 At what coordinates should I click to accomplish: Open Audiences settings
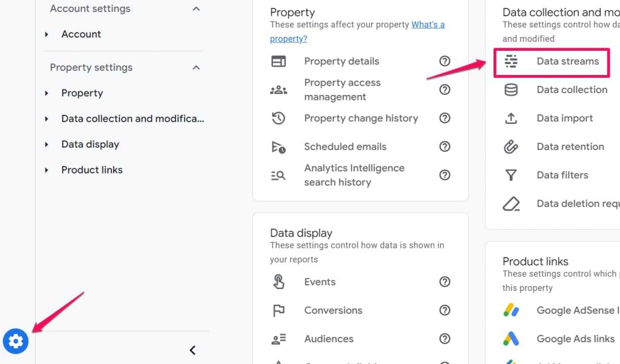click(328, 339)
